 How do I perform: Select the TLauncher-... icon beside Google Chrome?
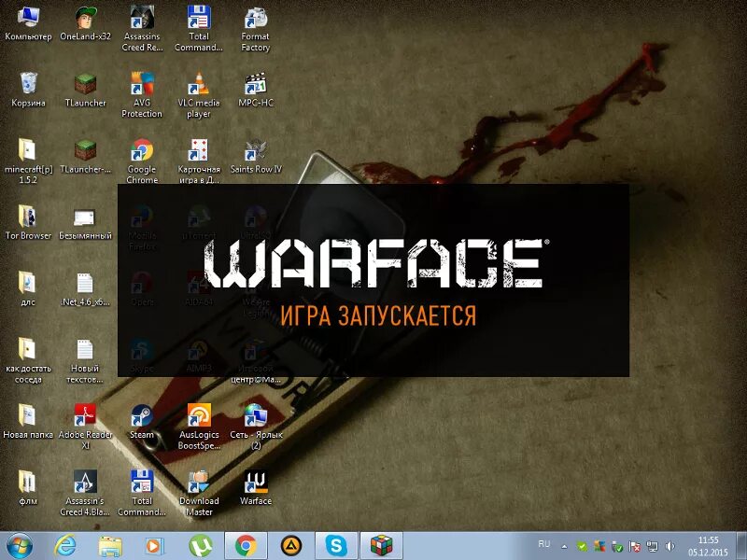[85, 156]
